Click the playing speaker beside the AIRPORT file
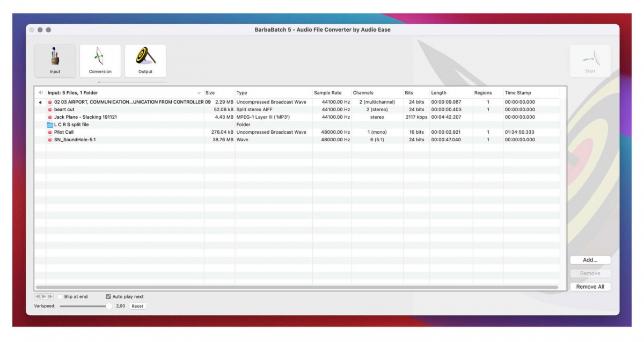Image resolution: width=644 pixels, height=342 pixels. (x=40, y=102)
